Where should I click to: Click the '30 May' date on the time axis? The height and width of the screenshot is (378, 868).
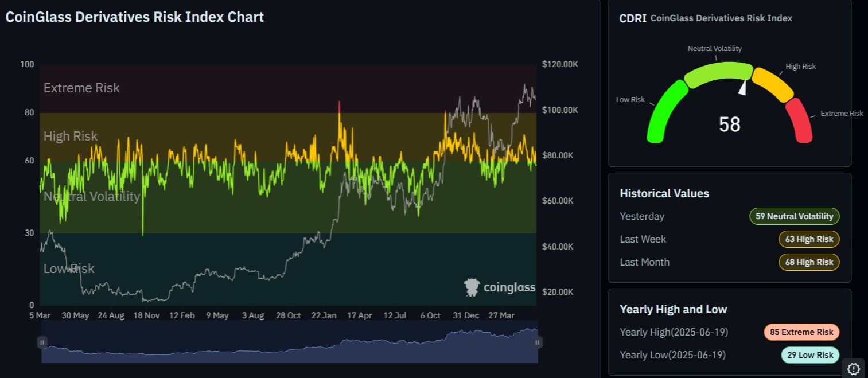[76, 315]
